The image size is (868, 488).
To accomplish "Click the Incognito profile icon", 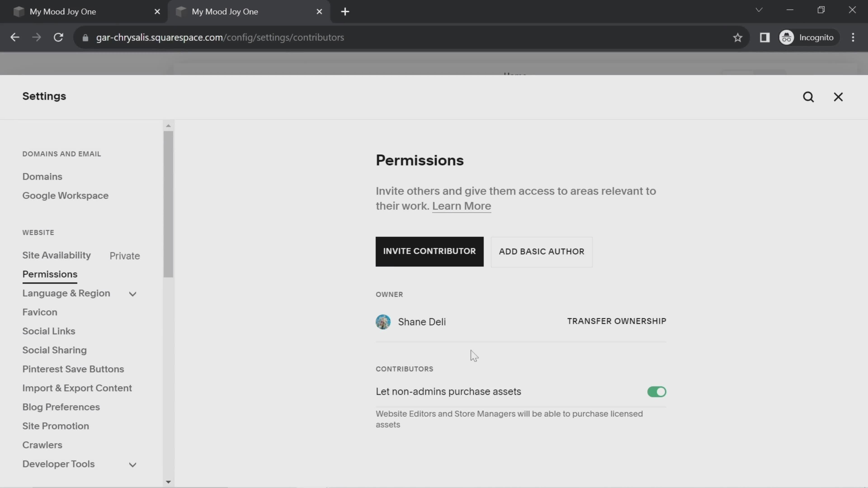I will point(808,37).
